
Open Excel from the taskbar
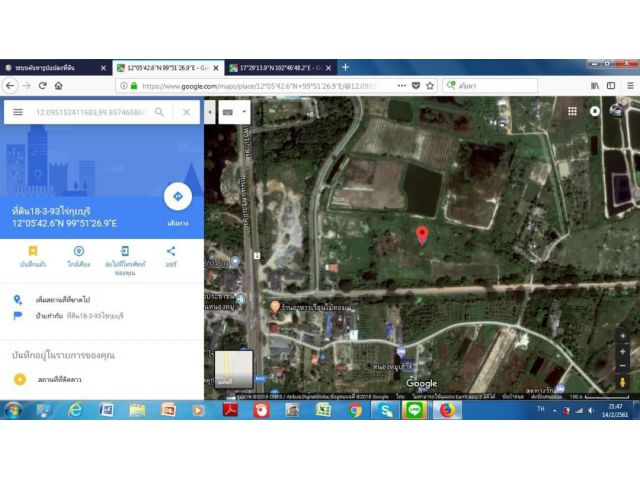323,410
